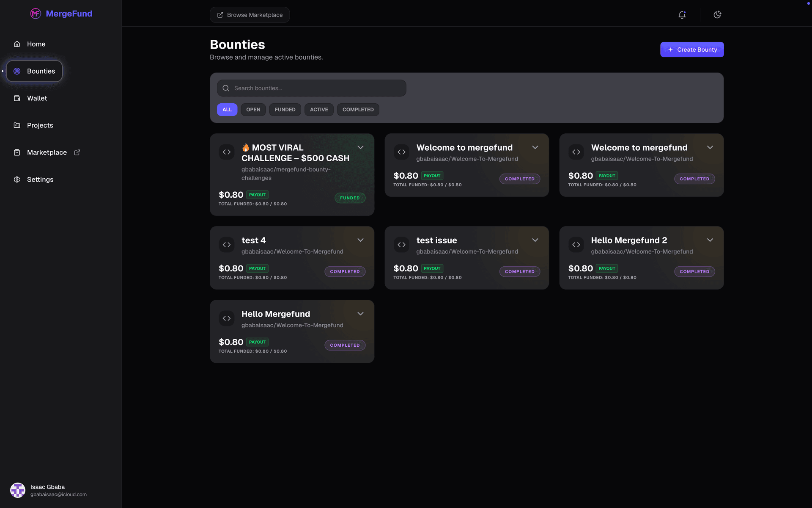Click the FUNDED status badge on viral challenge
Screen dimensions: 812x508
click(350, 198)
